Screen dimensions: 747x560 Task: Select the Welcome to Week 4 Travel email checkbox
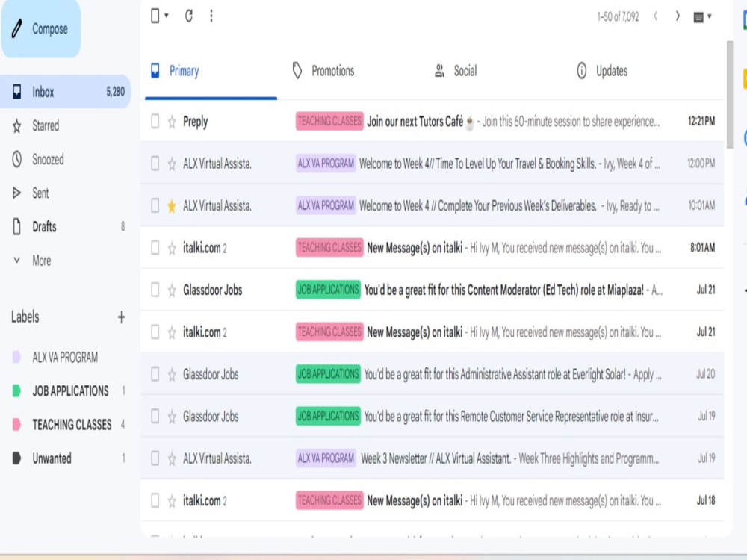coord(155,164)
